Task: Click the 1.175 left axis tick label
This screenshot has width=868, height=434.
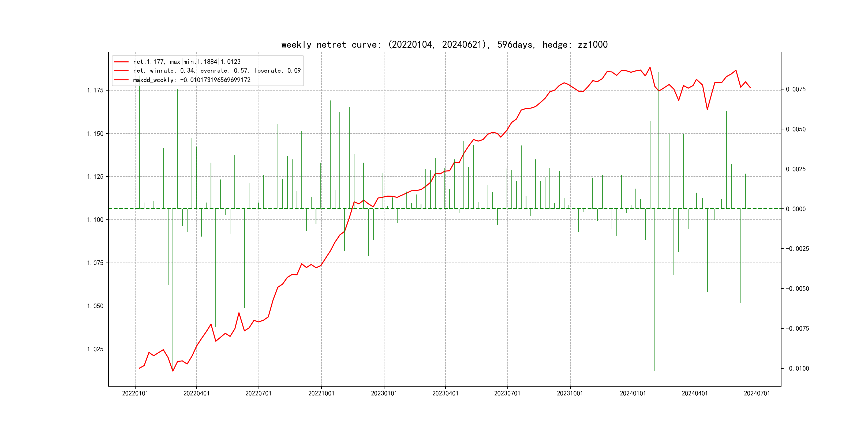Action: click(x=95, y=90)
